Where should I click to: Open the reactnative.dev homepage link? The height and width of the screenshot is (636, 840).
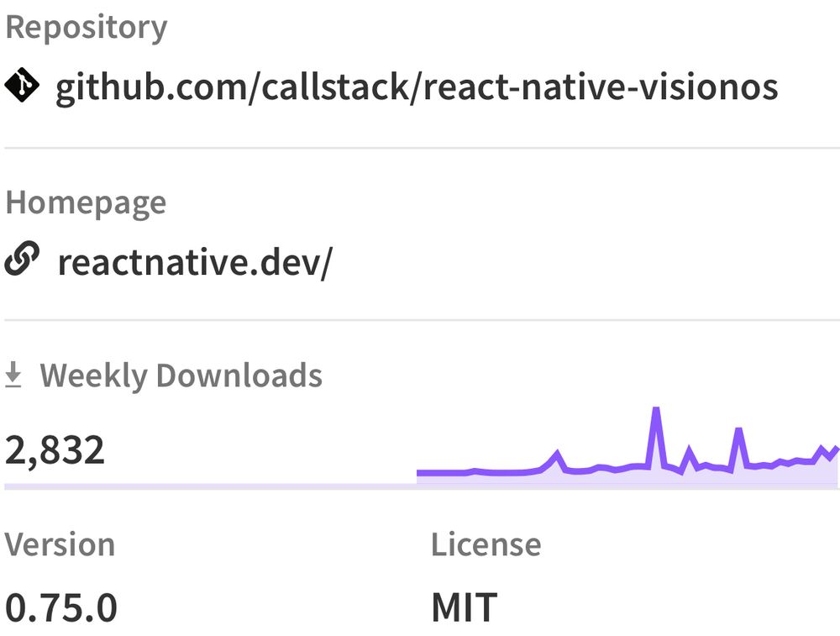195,262
